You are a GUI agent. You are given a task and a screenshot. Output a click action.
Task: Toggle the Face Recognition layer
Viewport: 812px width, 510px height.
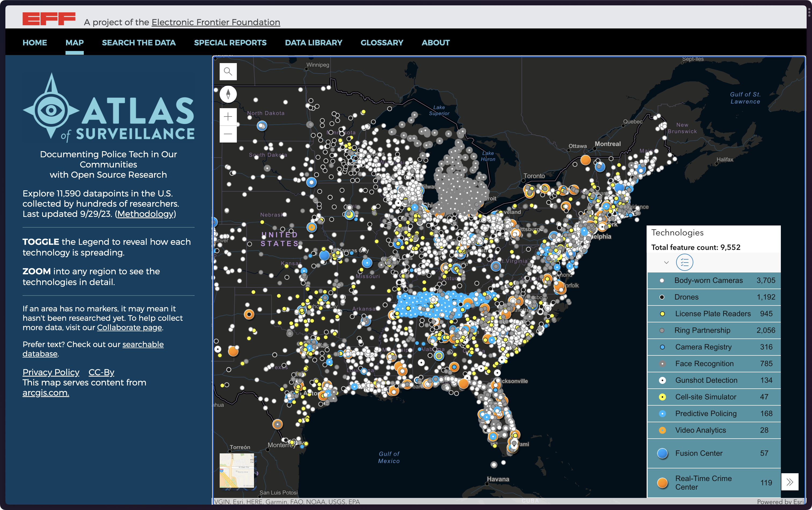pyautogui.click(x=704, y=363)
